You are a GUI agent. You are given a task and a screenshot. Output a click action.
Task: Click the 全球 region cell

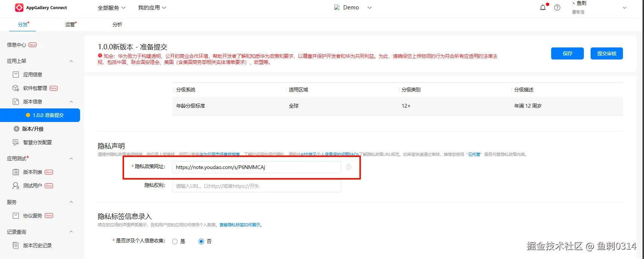point(294,106)
